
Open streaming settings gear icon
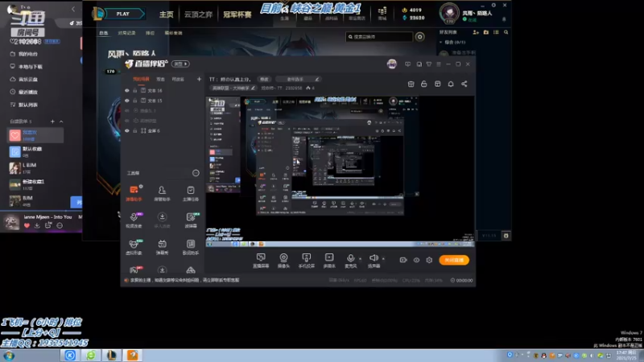[x=429, y=260]
